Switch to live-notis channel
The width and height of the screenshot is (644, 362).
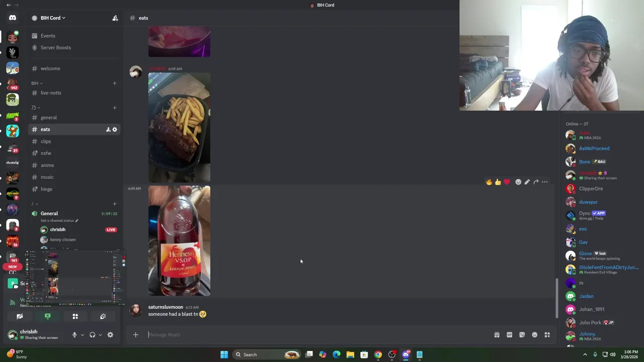click(74, 93)
